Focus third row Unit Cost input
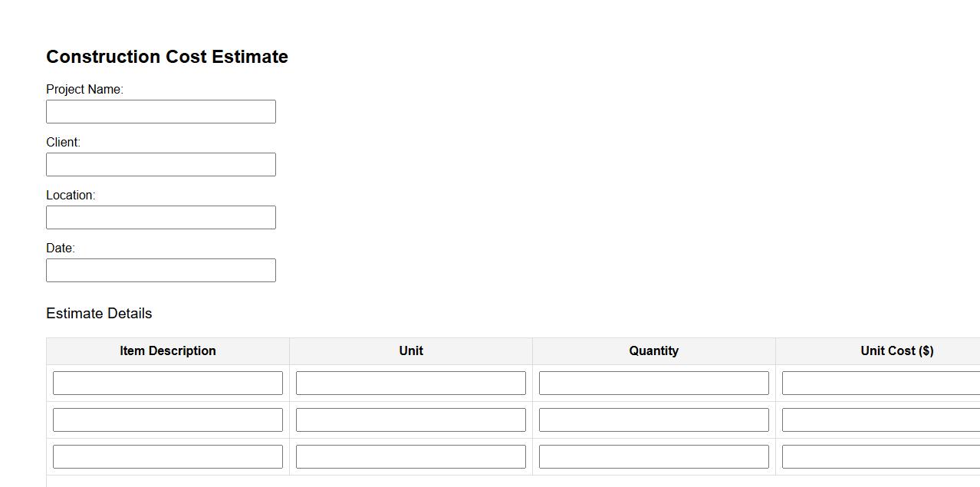Screen dimensions: 980x487 point(882,456)
